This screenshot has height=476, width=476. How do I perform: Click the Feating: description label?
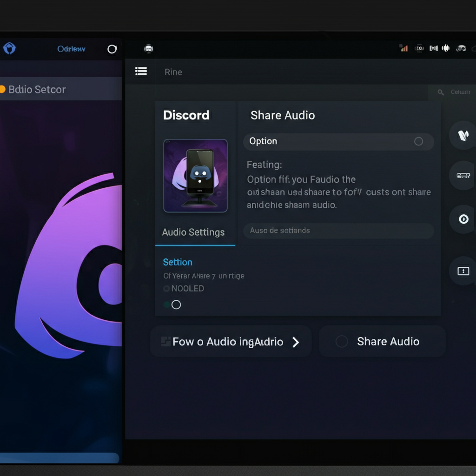(x=264, y=165)
